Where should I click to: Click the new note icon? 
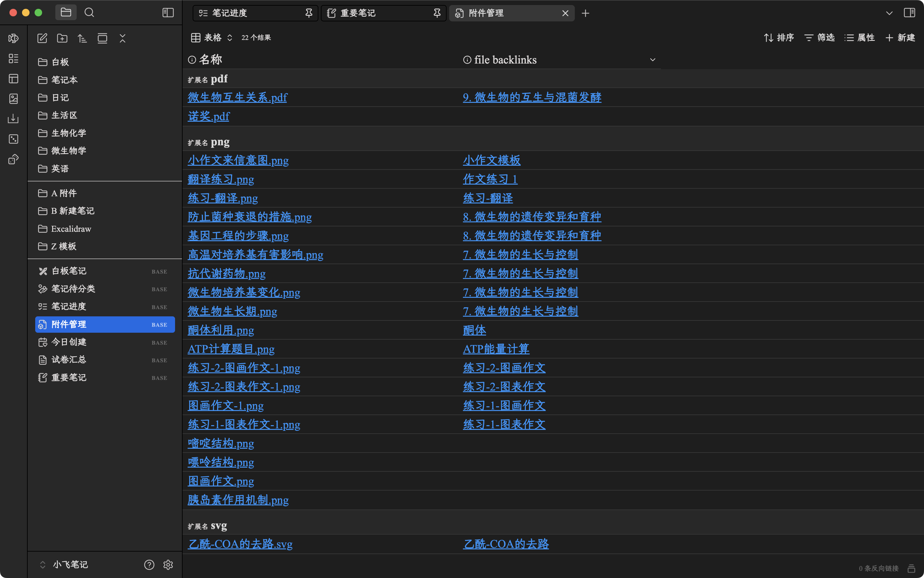(42, 38)
